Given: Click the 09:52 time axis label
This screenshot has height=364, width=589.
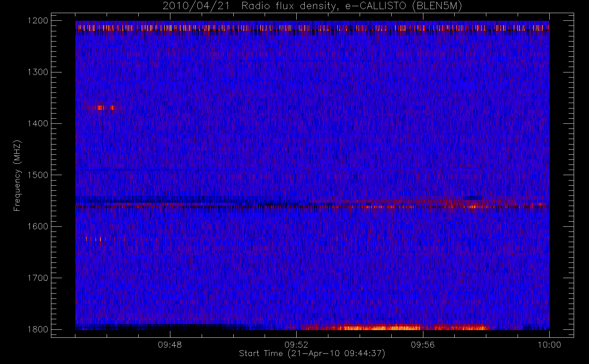Looking at the screenshot, I should (x=296, y=345).
